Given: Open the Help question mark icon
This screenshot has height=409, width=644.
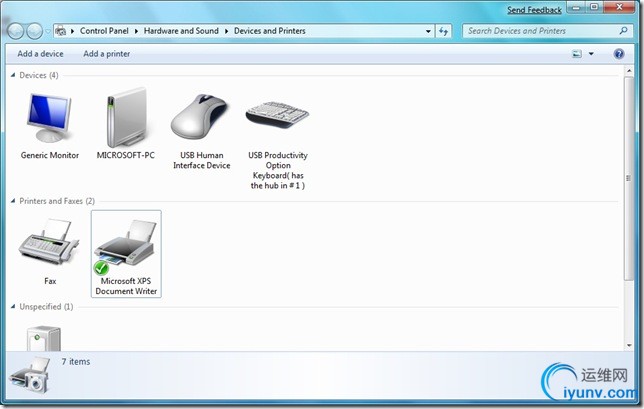Looking at the screenshot, I should tap(619, 54).
